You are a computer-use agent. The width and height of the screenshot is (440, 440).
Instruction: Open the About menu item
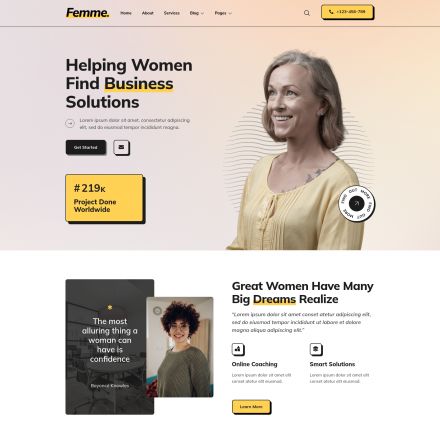tap(148, 13)
